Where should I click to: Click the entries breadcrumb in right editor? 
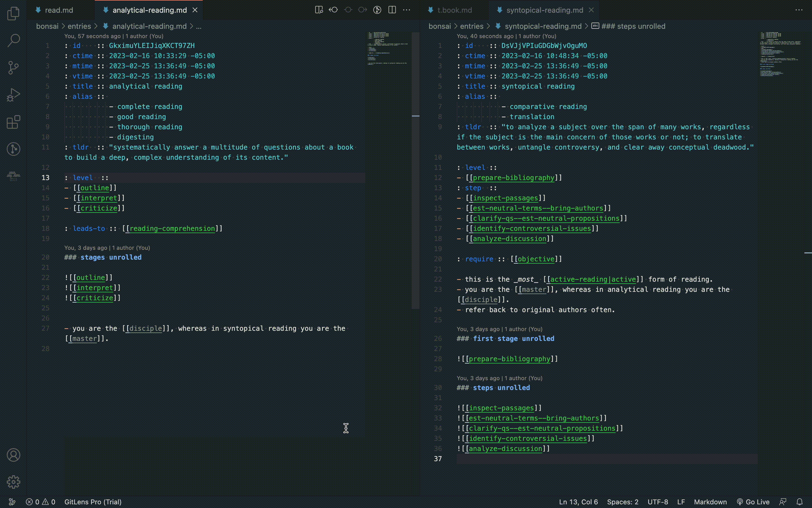click(471, 26)
